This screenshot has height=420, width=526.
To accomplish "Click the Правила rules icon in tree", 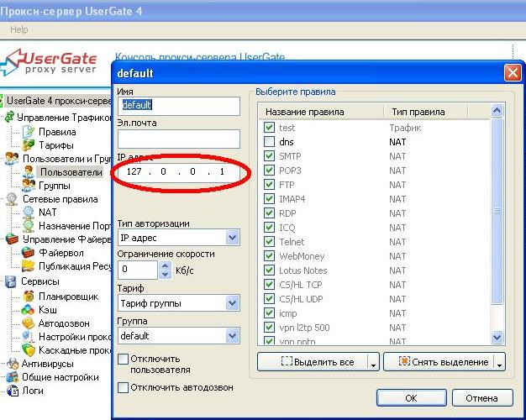I will (29, 132).
